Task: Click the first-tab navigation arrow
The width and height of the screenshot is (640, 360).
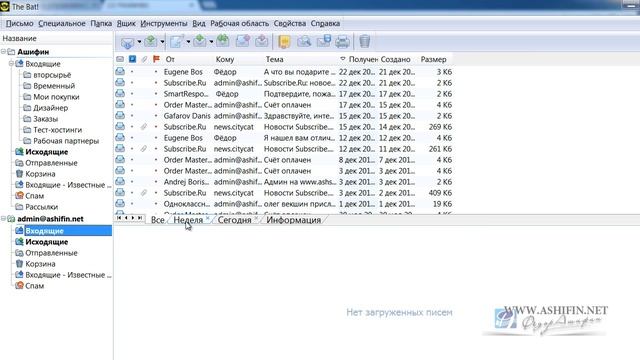Action: pyautogui.click(x=119, y=218)
